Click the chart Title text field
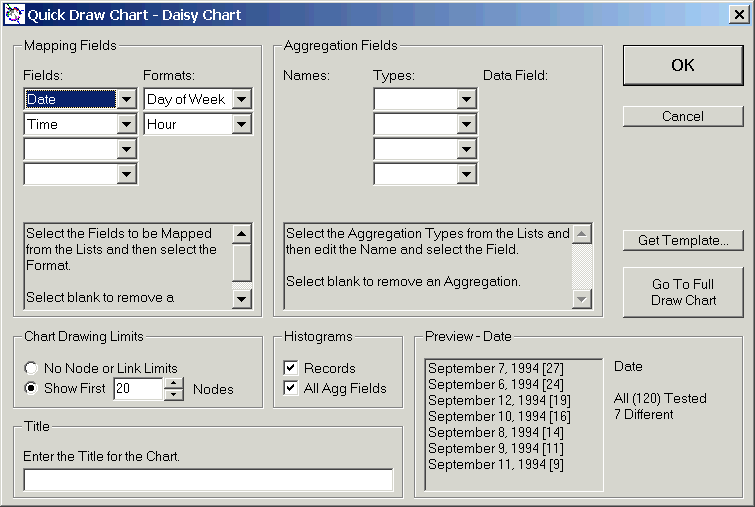The width and height of the screenshot is (755, 507). pos(208,481)
